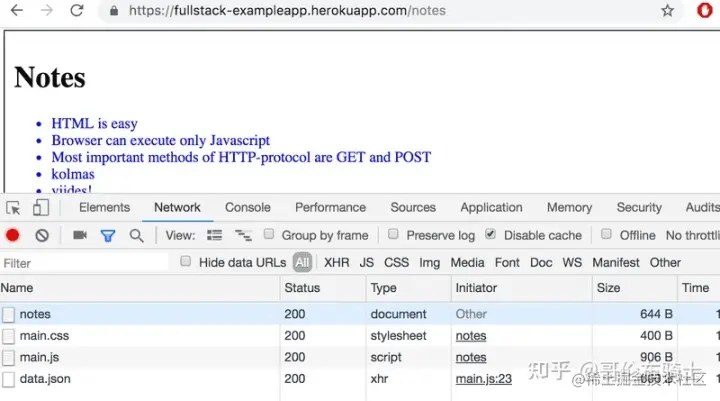Activate the inspect element picker icon
Screen dimensions: 720x401
[x=13, y=208]
